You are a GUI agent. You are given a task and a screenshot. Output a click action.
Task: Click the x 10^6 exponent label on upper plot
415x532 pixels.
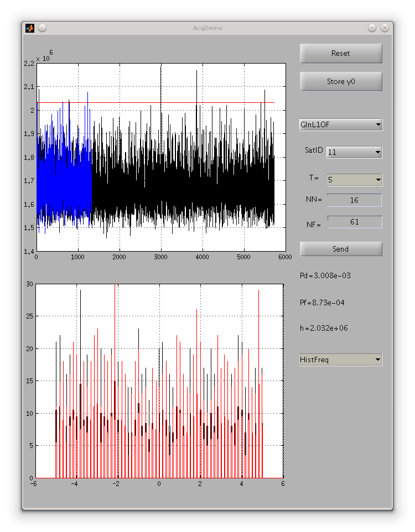click(x=44, y=56)
